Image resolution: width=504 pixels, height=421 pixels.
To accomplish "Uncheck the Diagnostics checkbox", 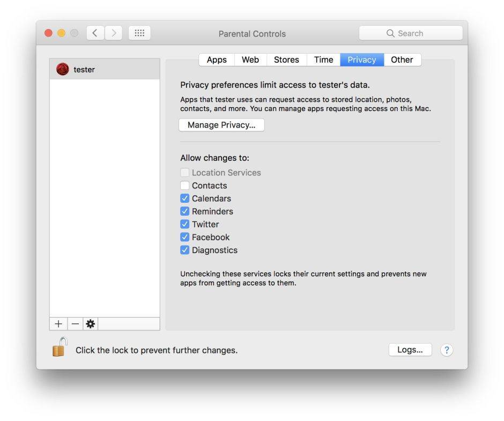I will [x=185, y=250].
